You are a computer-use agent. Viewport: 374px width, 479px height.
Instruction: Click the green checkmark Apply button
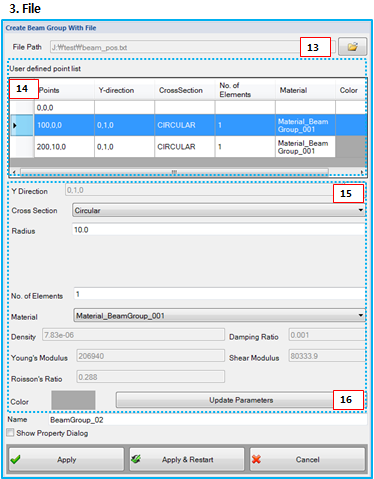click(x=66, y=459)
